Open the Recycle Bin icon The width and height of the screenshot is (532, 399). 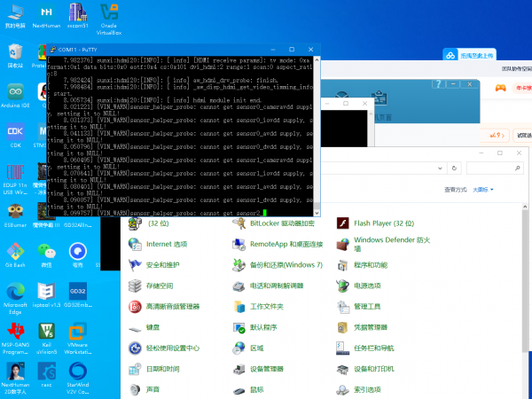click(x=15, y=53)
